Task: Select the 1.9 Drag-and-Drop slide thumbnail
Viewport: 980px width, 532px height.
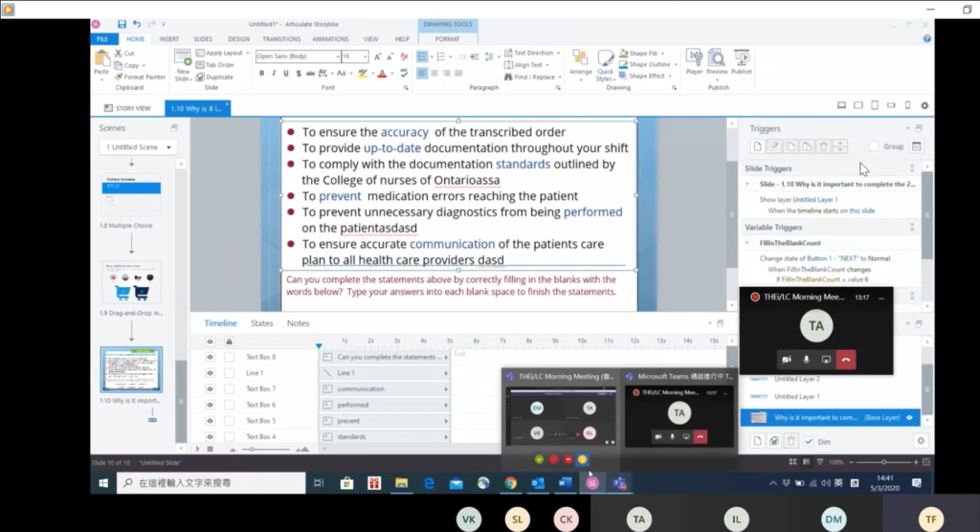Action: [131, 283]
